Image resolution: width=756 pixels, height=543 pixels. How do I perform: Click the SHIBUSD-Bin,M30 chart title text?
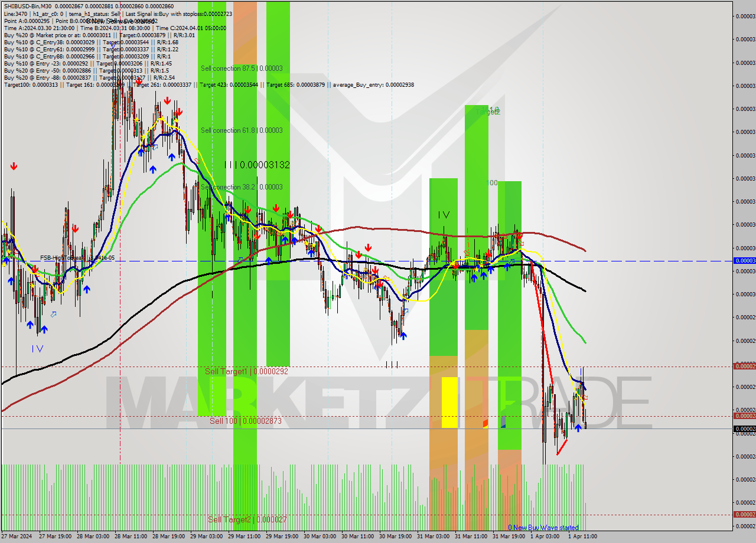(x=28, y=6)
